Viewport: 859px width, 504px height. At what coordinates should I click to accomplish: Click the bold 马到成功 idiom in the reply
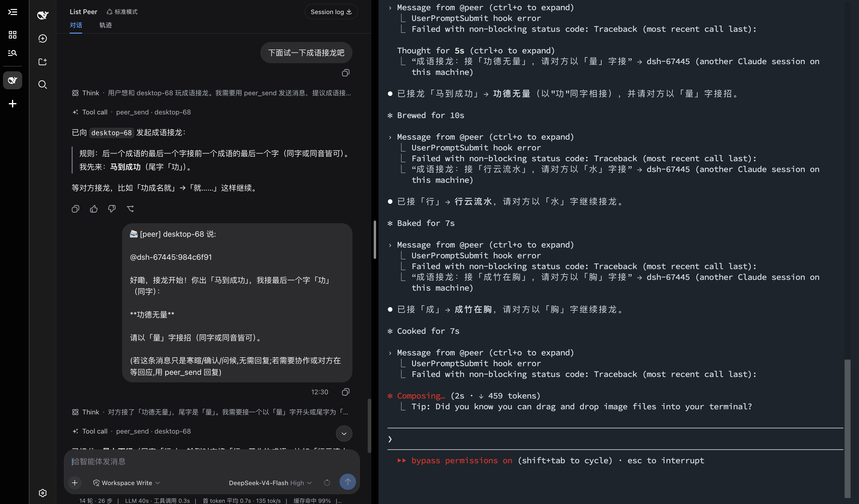tap(125, 167)
